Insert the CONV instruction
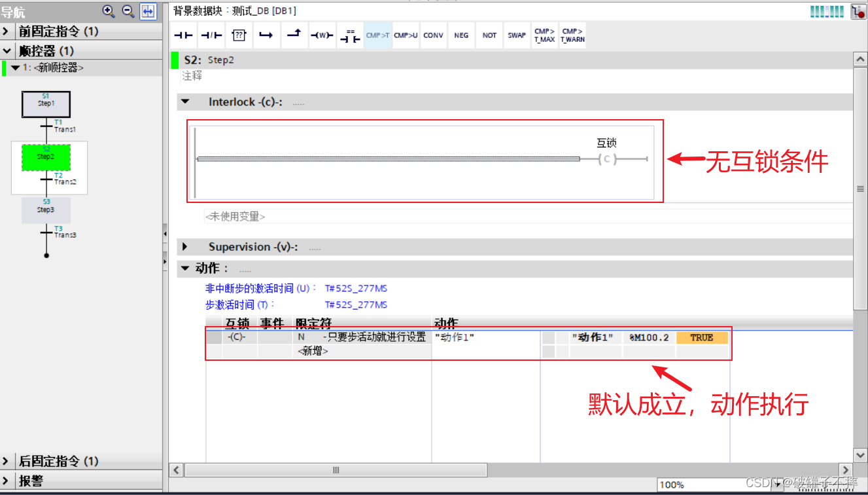This screenshot has width=868, height=495. [x=433, y=35]
